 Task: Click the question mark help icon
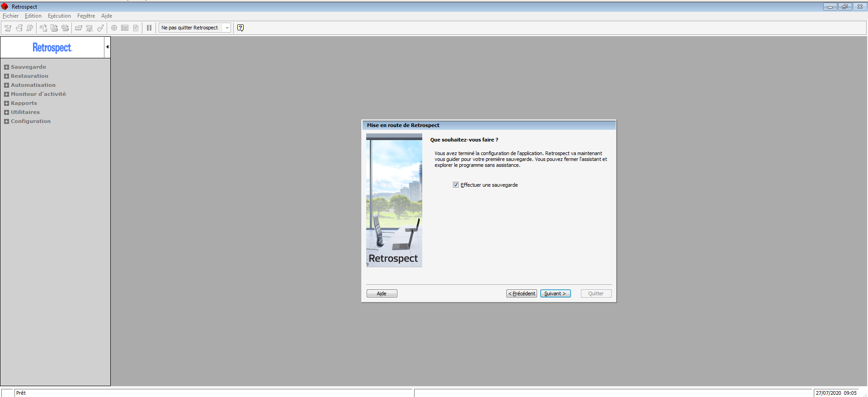tap(241, 28)
